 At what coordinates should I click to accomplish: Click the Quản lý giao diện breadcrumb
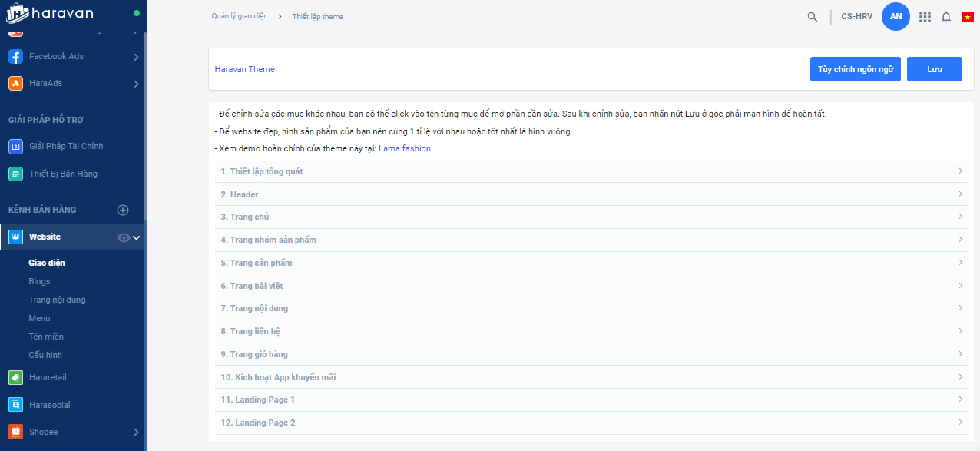click(240, 16)
